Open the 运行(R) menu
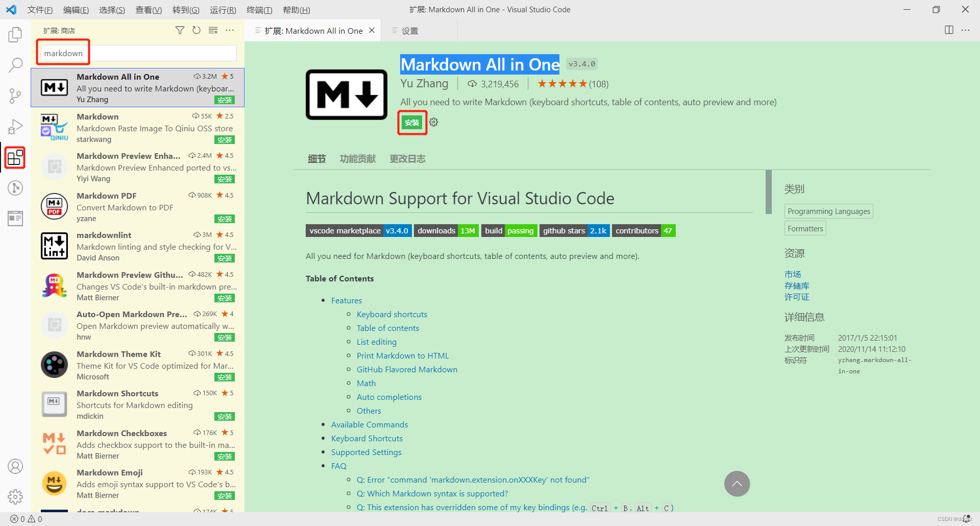Screen dimensions: 980x526 223,10
